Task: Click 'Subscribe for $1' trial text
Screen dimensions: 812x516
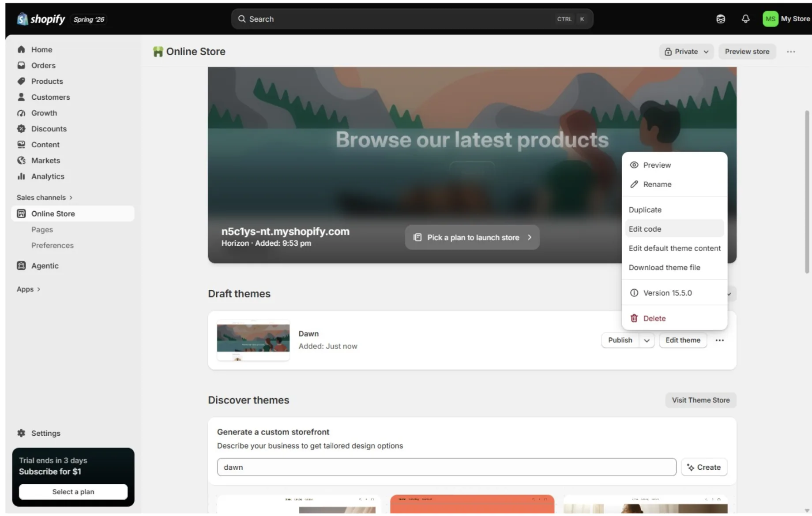Action: pos(50,471)
